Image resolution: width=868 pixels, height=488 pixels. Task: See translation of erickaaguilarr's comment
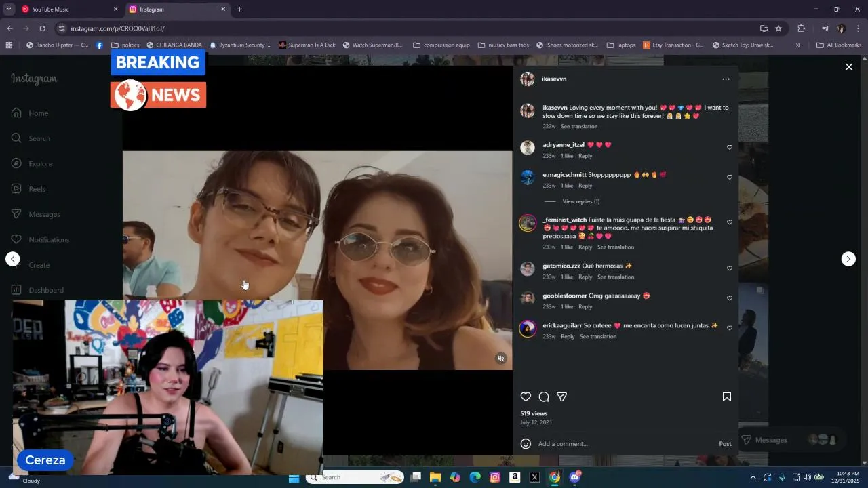pyautogui.click(x=598, y=336)
